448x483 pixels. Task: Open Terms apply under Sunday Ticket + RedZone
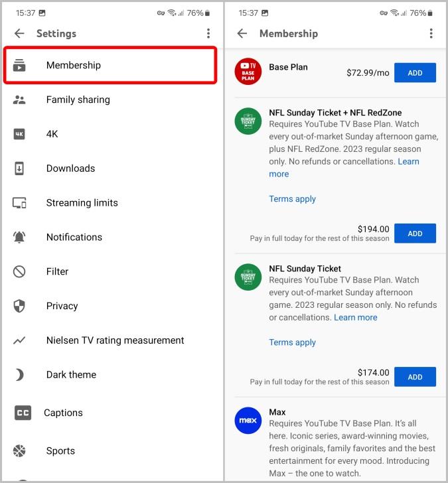tap(292, 199)
